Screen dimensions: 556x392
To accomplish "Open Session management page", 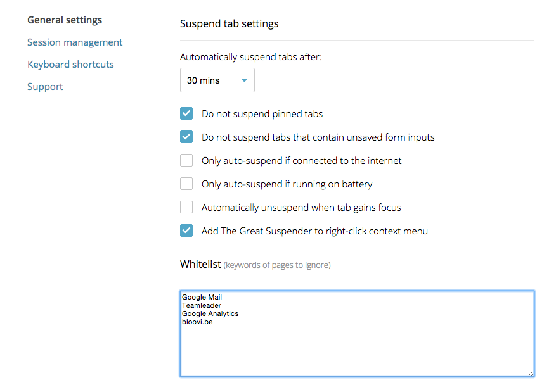I will pos(75,42).
